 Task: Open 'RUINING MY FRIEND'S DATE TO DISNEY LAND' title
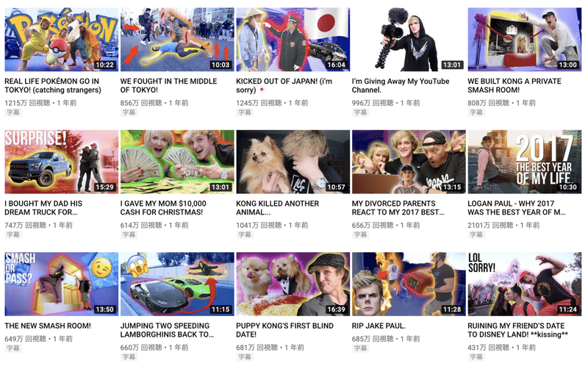tap(517, 330)
